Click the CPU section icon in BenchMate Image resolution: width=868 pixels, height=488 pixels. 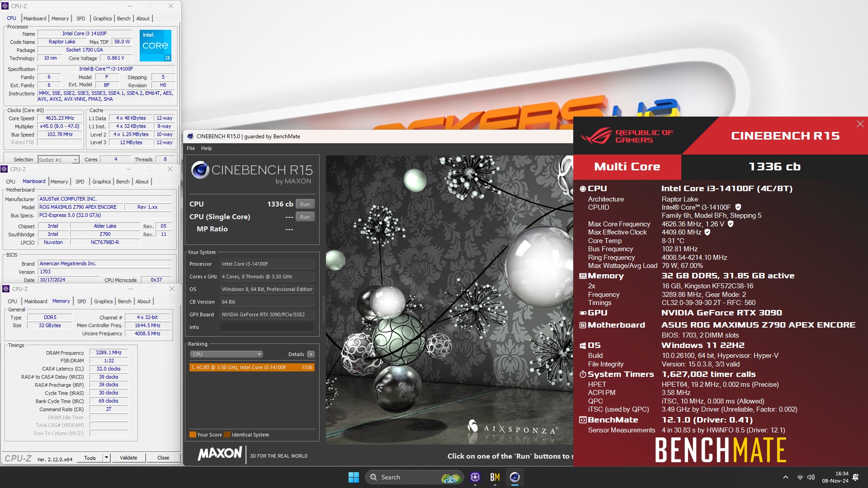pyautogui.click(x=583, y=189)
